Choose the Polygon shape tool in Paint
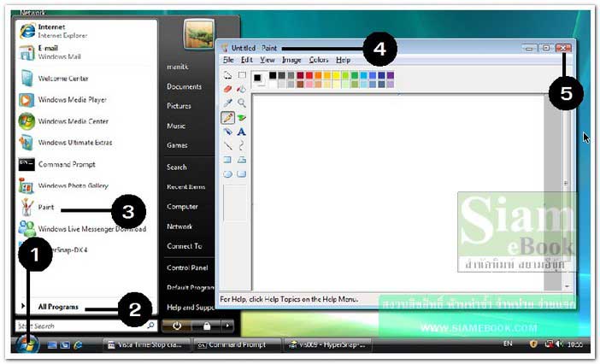 [x=242, y=160]
